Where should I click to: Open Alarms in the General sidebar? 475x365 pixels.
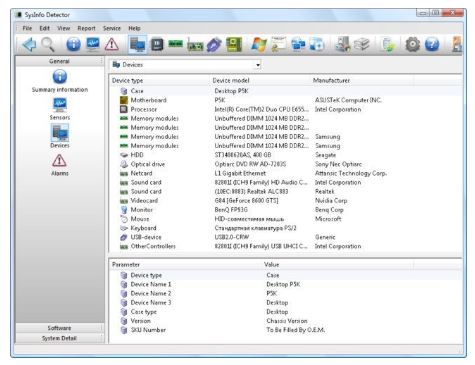tap(60, 165)
